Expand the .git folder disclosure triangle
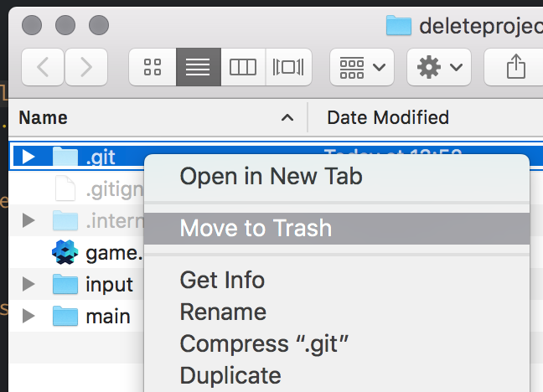This screenshot has width=543, height=392. (x=28, y=157)
